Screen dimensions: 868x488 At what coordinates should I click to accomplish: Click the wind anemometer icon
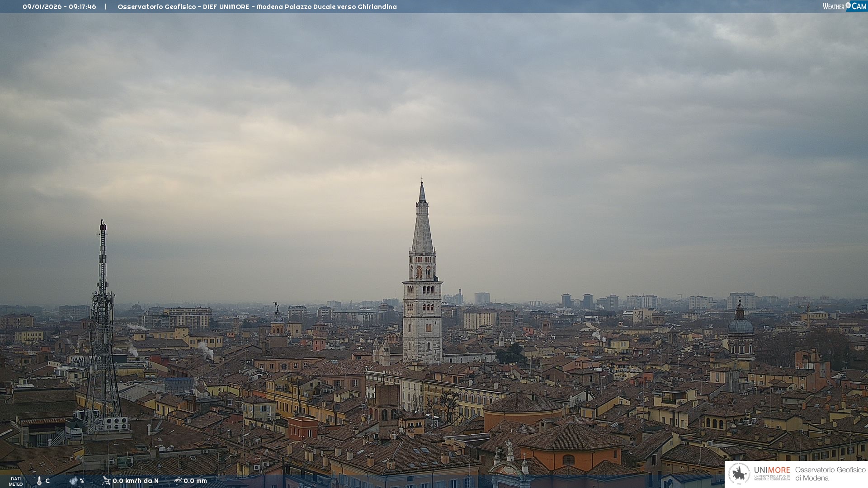[x=106, y=481]
